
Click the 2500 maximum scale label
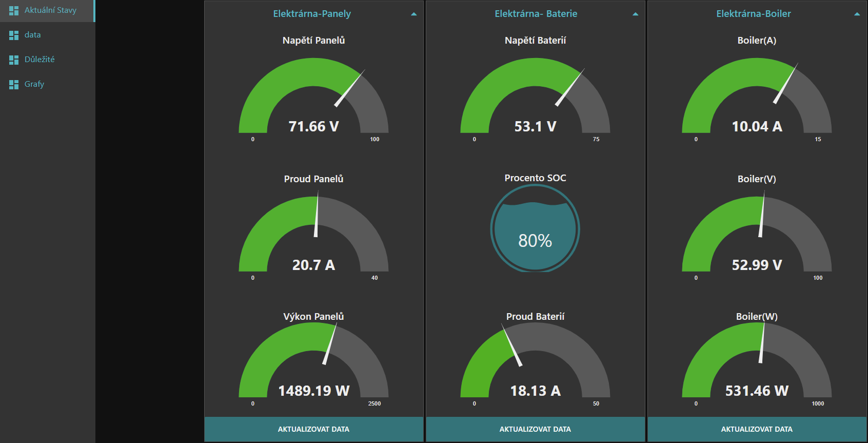pyautogui.click(x=374, y=403)
